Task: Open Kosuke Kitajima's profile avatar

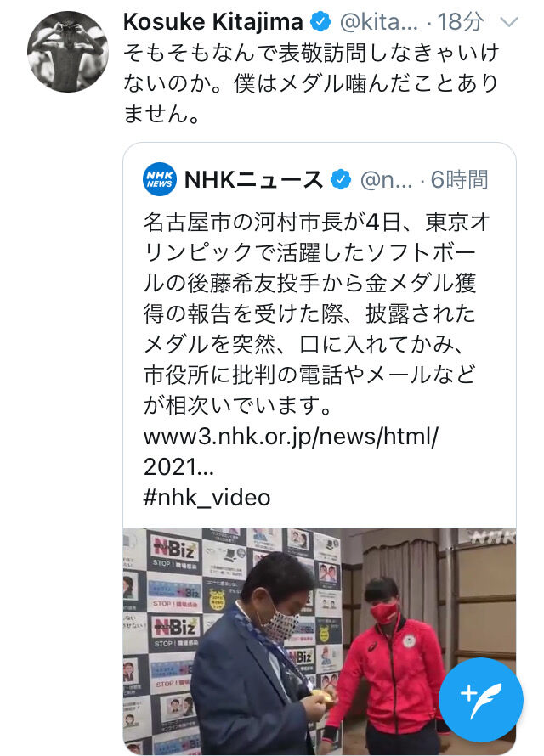Action: (x=67, y=52)
